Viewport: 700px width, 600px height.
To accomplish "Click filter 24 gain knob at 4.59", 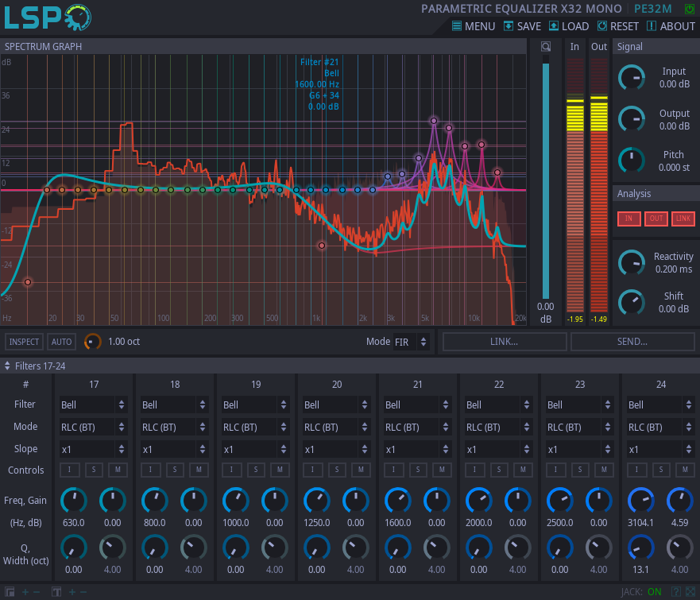I will (x=679, y=501).
